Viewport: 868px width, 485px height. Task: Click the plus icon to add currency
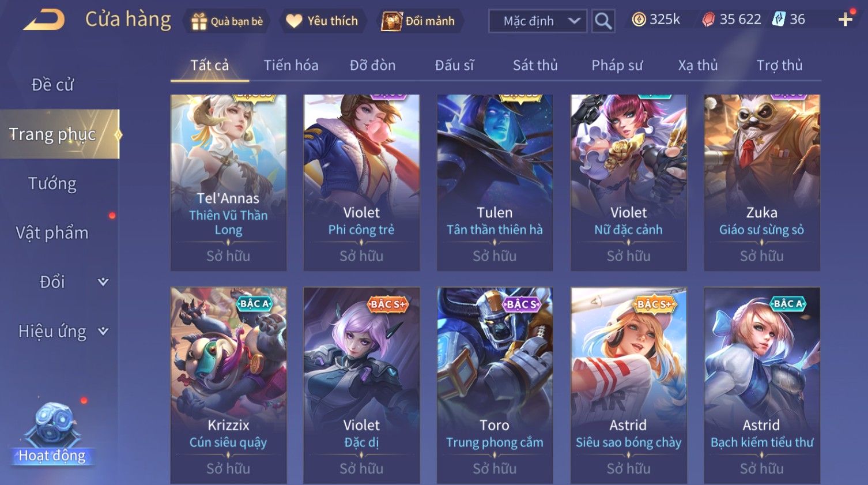click(846, 20)
